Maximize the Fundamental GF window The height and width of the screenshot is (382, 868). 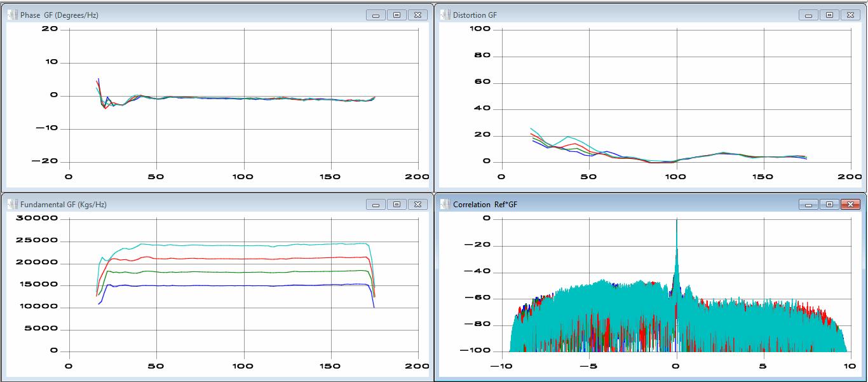click(x=397, y=204)
